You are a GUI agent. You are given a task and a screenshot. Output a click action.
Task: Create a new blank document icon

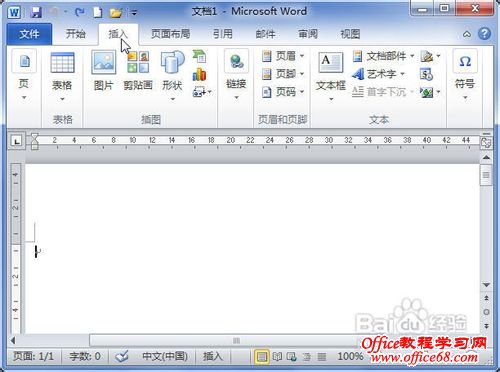(x=97, y=13)
